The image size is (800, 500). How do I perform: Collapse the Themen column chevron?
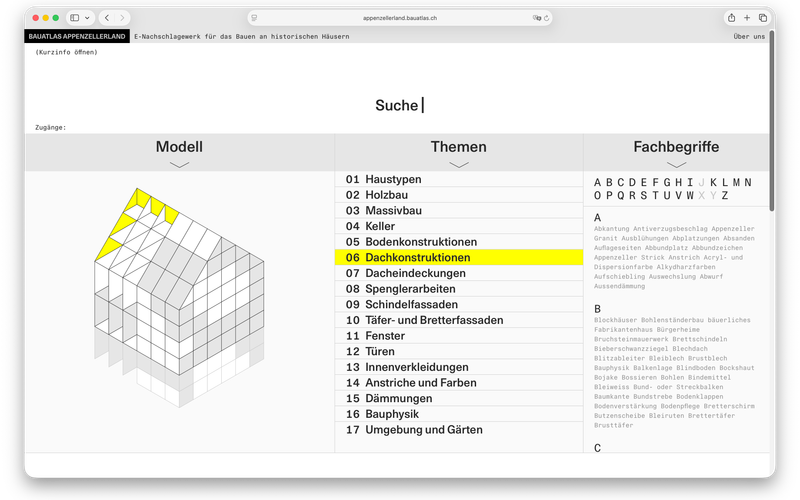pyautogui.click(x=459, y=164)
